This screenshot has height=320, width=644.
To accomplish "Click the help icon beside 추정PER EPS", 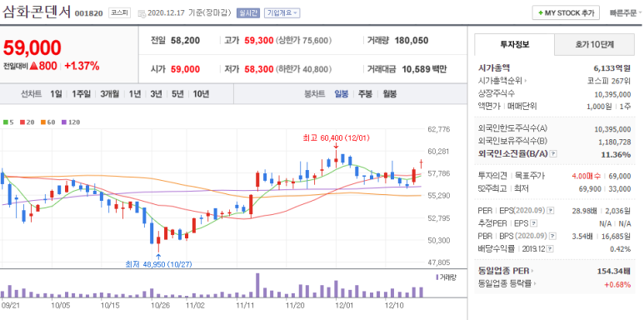I will (533, 224).
